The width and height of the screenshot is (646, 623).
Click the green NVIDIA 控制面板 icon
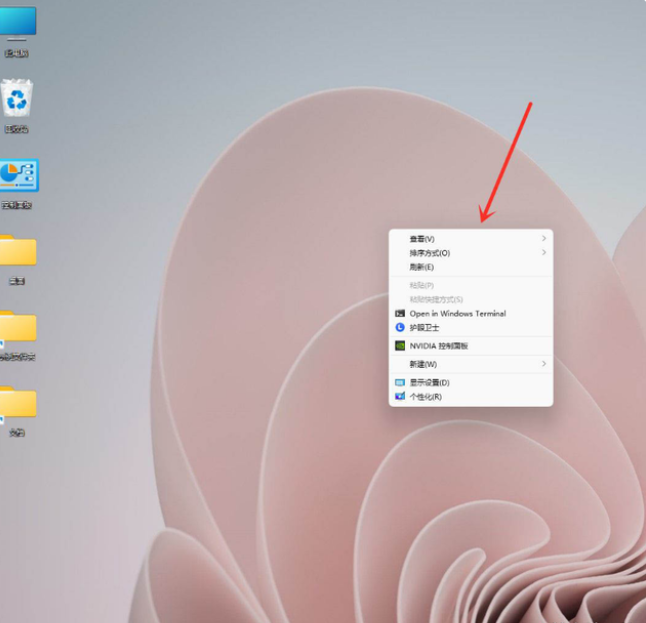[x=400, y=346]
